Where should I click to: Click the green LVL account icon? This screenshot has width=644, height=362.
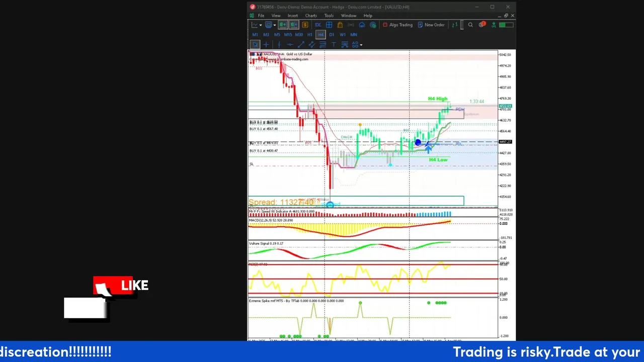494,25
